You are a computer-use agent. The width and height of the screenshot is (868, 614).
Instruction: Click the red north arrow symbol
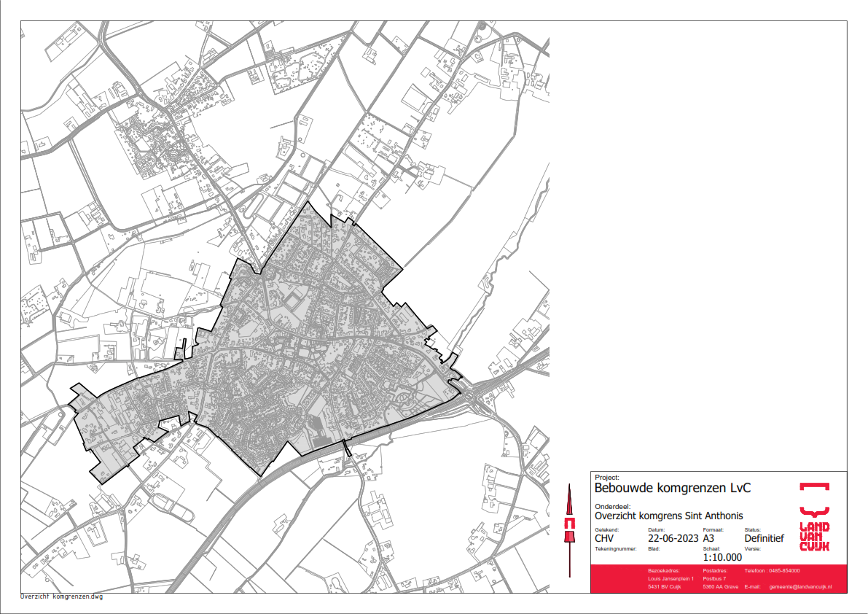[569, 525]
